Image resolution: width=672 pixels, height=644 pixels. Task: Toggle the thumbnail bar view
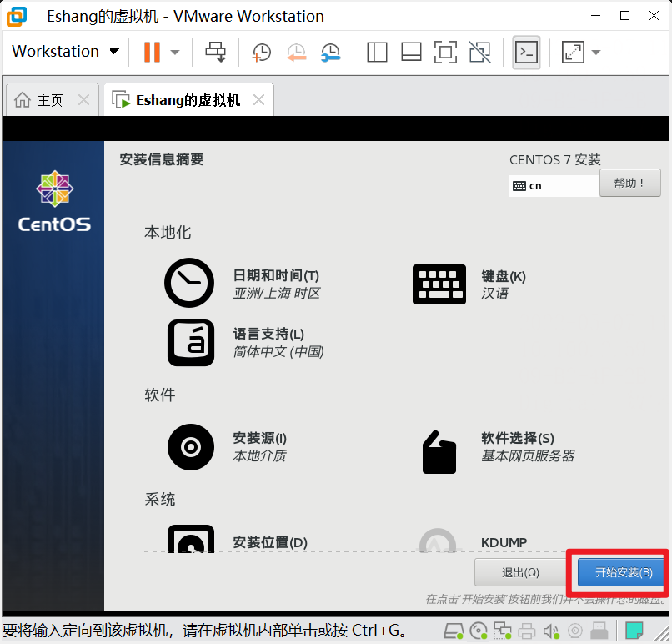pos(411,53)
